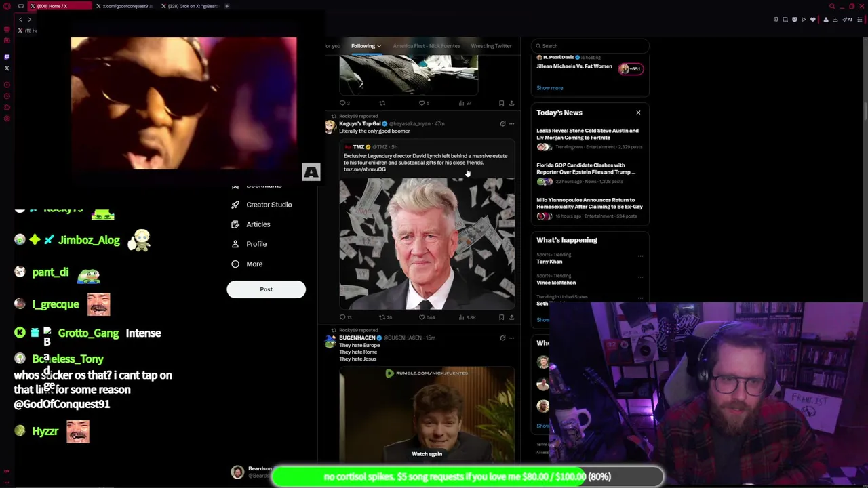Click Watch again on Rumble video

pos(427,454)
